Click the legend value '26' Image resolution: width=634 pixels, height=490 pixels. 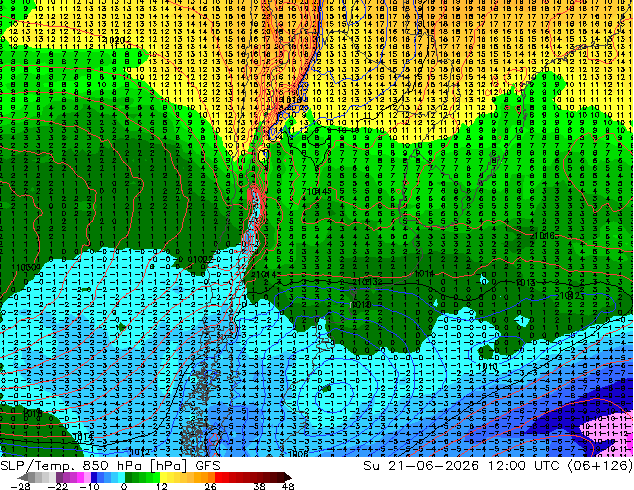point(210,486)
